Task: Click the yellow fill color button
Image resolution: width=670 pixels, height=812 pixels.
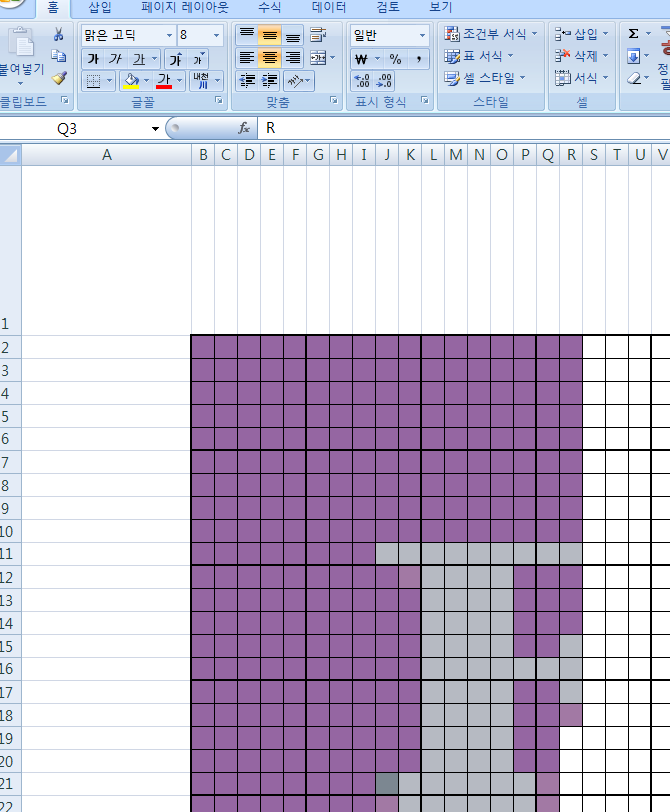Action: tap(131, 81)
